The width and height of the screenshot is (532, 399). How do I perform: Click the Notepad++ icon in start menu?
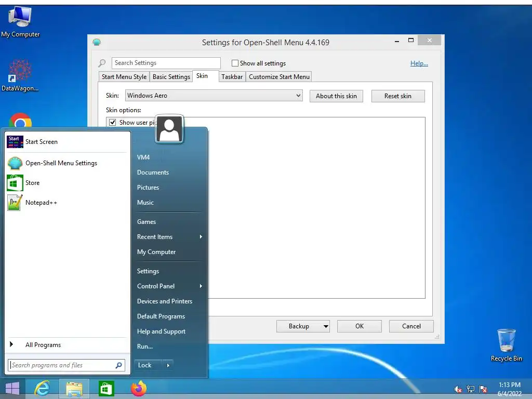tap(15, 203)
